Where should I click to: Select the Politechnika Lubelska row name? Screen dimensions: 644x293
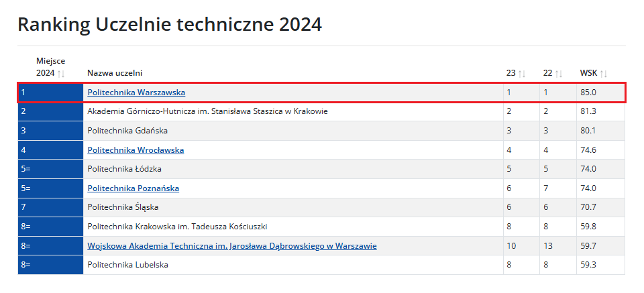pyautogui.click(x=127, y=265)
